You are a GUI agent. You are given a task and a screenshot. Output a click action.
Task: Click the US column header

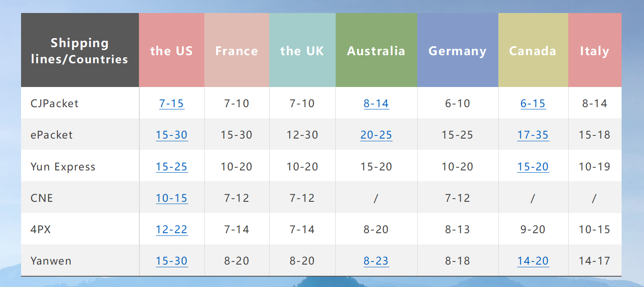(x=172, y=51)
